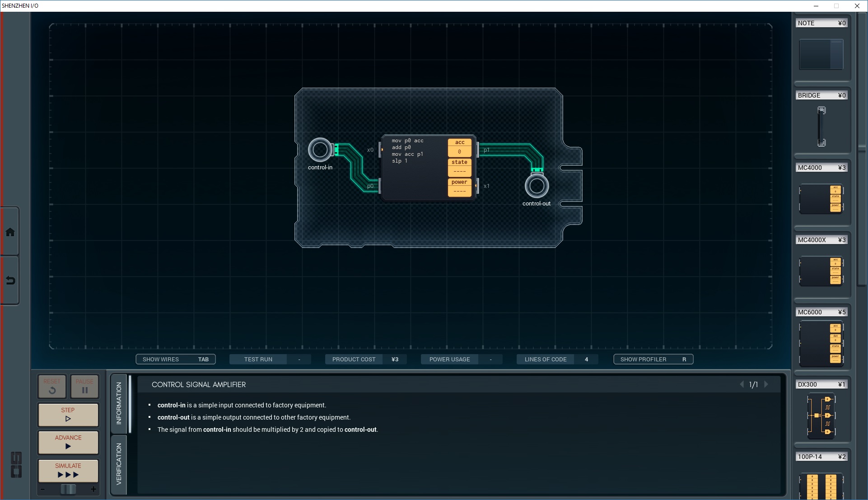Select the Note part thumbnail
868x500 pixels.
coord(821,54)
